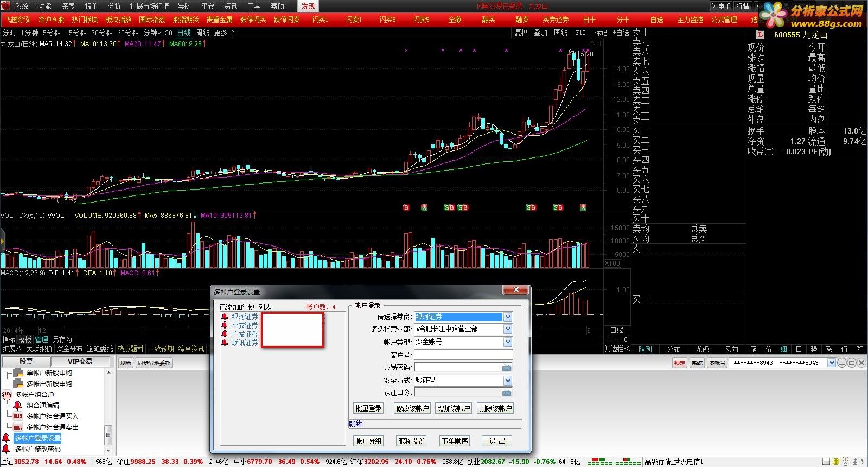Click 删除该帐户 button
The width and height of the screenshot is (868, 467).
pyautogui.click(x=495, y=408)
